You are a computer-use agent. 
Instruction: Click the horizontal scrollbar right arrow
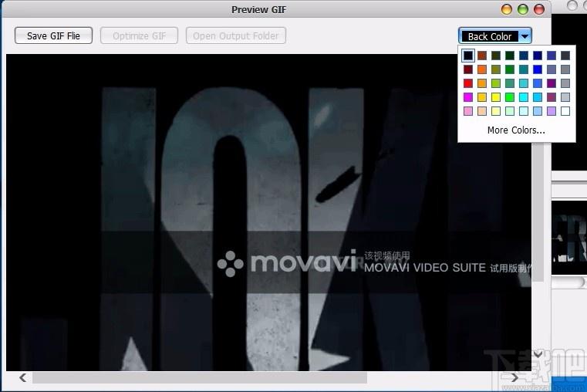point(514,377)
